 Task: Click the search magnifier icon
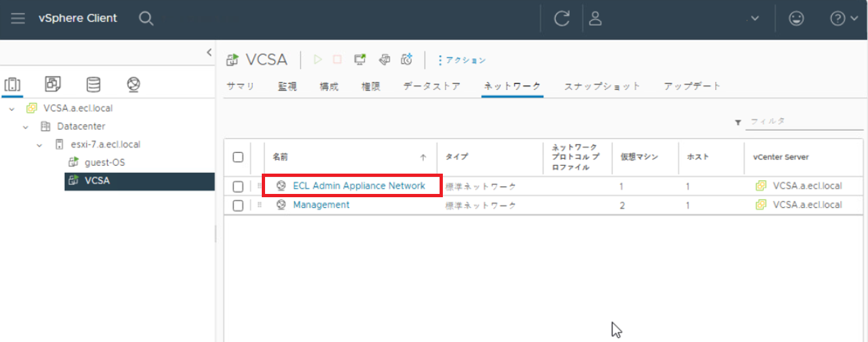pos(146,18)
